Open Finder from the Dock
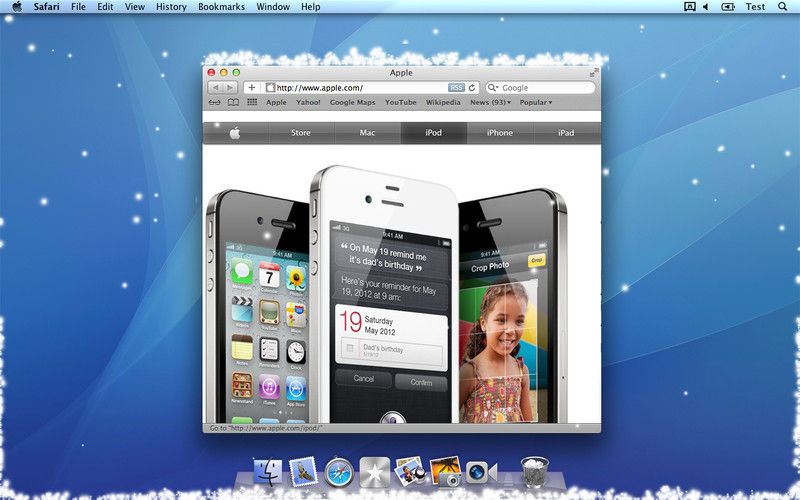The width and height of the screenshot is (800, 500). (x=267, y=472)
